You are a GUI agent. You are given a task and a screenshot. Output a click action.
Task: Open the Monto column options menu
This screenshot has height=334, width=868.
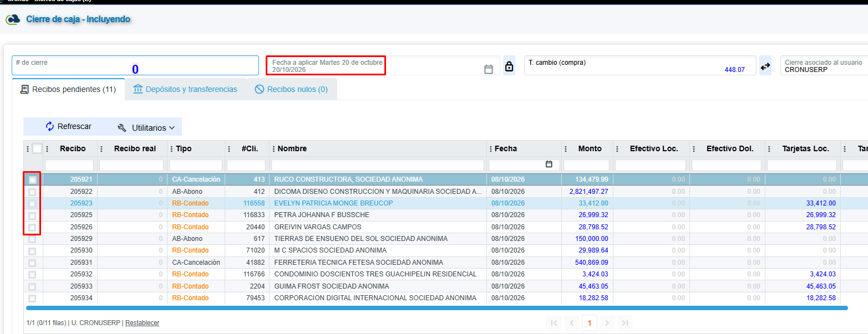[x=566, y=148]
